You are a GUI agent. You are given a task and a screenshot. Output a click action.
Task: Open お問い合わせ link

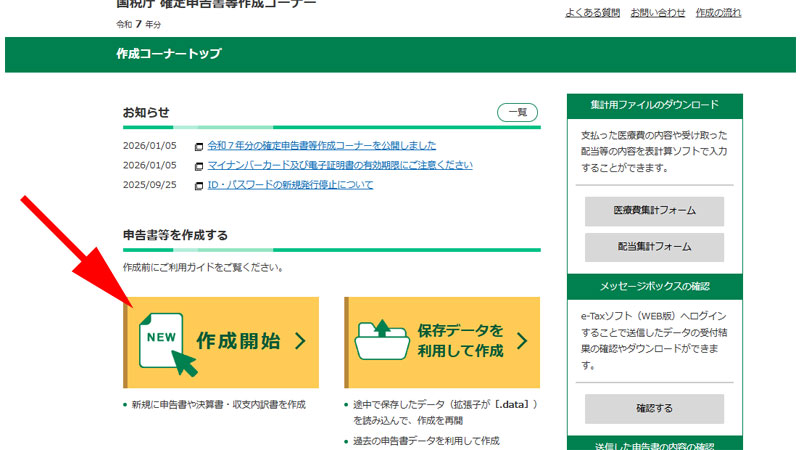coord(658,13)
